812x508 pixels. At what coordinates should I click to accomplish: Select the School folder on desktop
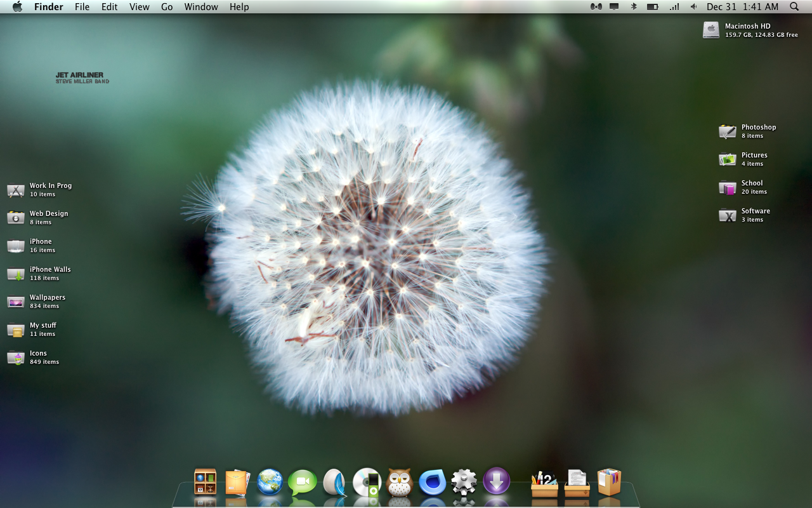(x=727, y=187)
